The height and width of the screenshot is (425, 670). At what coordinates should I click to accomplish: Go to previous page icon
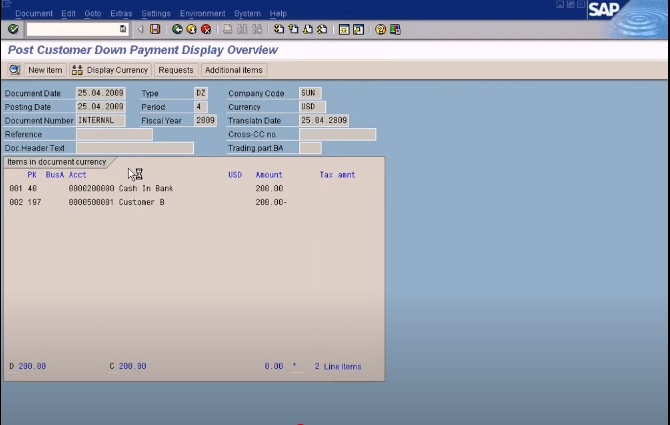tap(294, 29)
